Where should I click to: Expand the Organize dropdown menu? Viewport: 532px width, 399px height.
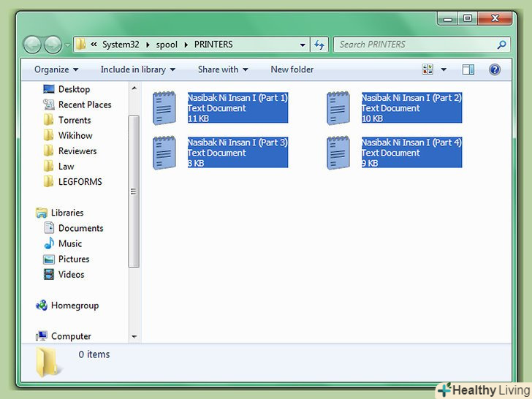56,69
